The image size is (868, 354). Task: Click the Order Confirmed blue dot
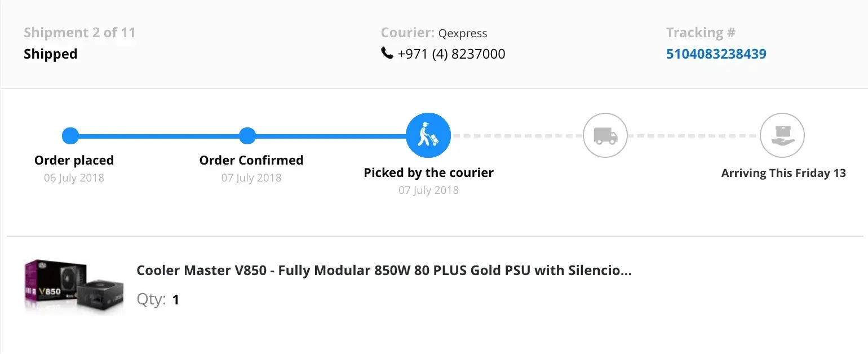point(247,136)
